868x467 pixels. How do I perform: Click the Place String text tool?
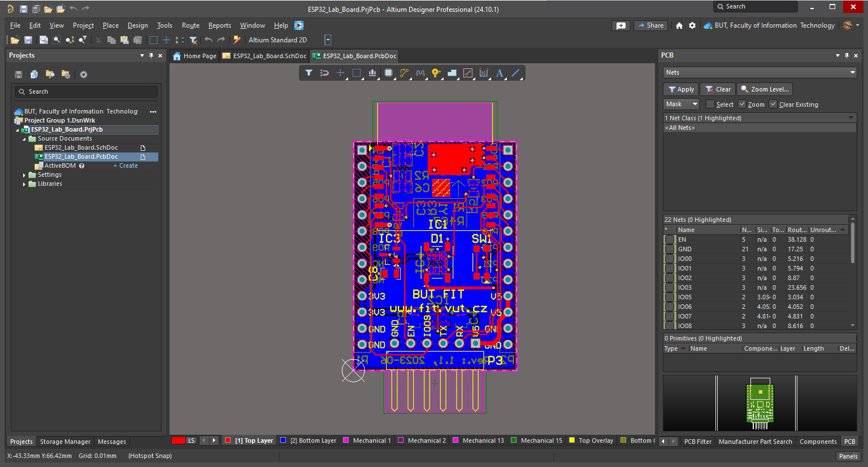point(500,73)
